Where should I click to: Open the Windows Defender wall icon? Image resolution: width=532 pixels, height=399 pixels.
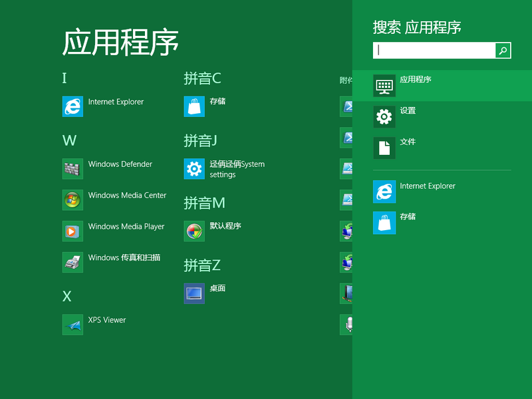pos(72,169)
